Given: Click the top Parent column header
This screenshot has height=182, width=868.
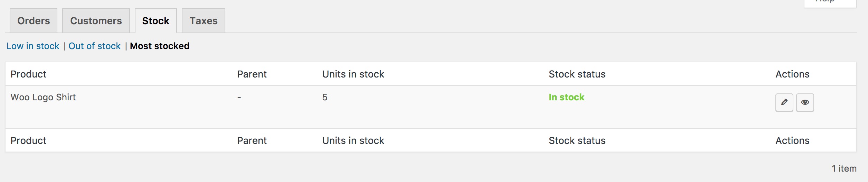Looking at the screenshot, I should pyautogui.click(x=252, y=74).
